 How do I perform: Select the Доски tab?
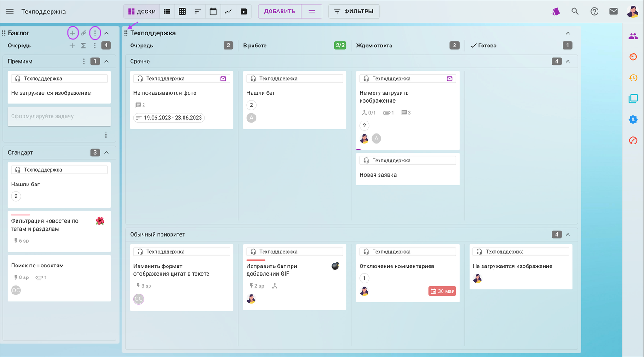pyautogui.click(x=141, y=11)
